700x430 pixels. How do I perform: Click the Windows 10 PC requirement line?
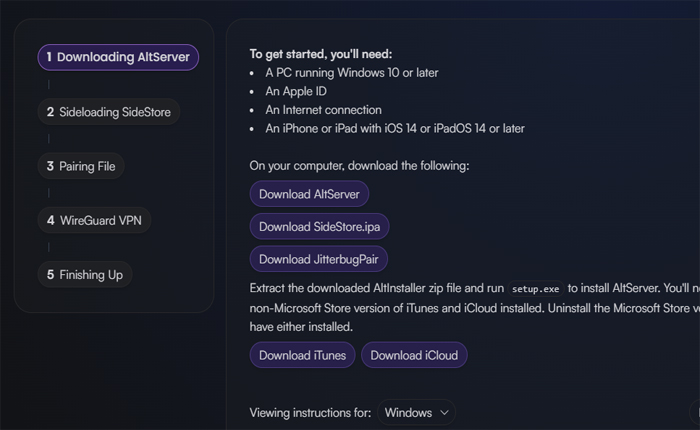351,73
